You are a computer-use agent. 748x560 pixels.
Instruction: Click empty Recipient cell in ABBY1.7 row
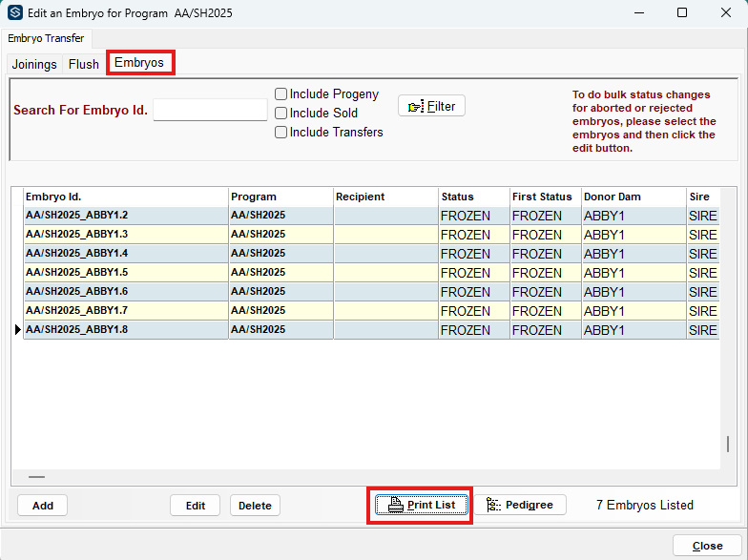pyautogui.click(x=385, y=311)
